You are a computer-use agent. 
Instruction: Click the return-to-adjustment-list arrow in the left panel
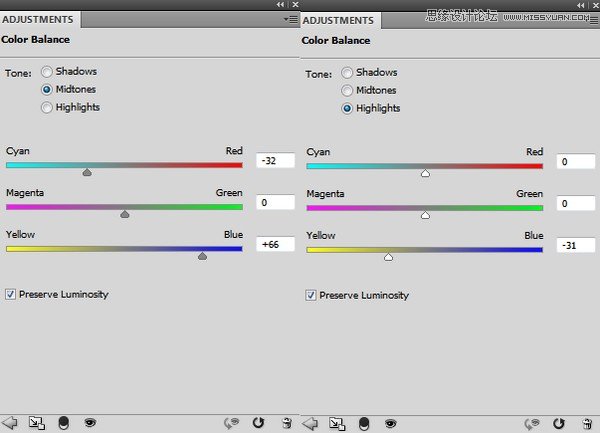[x=12, y=423]
